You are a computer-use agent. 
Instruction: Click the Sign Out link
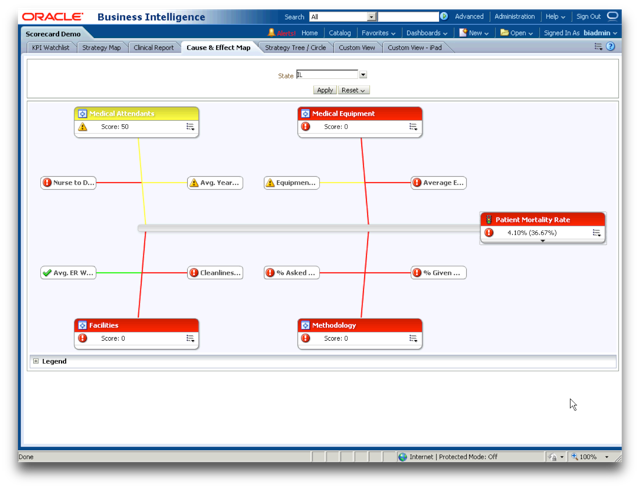[588, 16]
